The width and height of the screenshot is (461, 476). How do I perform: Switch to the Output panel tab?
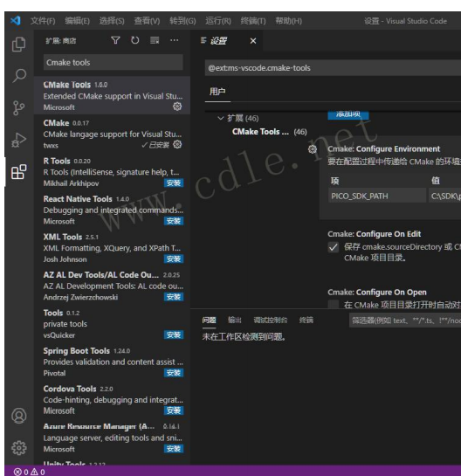pyautogui.click(x=235, y=320)
